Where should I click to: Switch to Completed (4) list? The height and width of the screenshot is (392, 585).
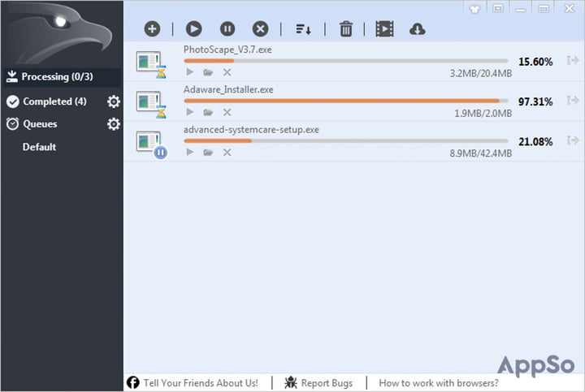tap(54, 101)
